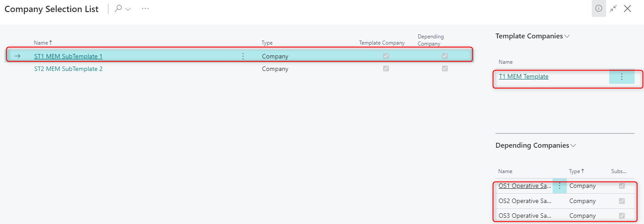The image size is (644, 224).
Task: Open row menu for OS1 Operative company
Action: [x=560, y=186]
